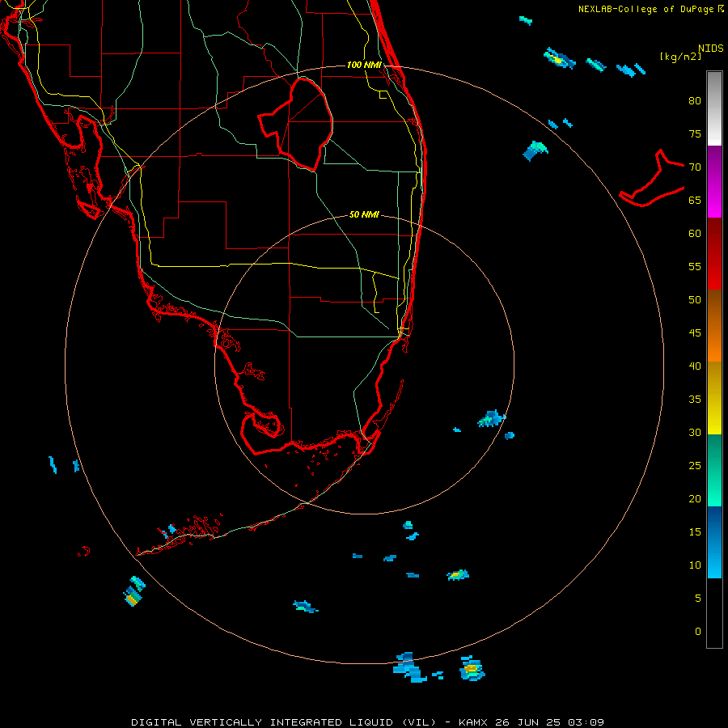Pick the yellow segment of the color bar
The height and width of the screenshot is (728, 728).
(x=714, y=398)
